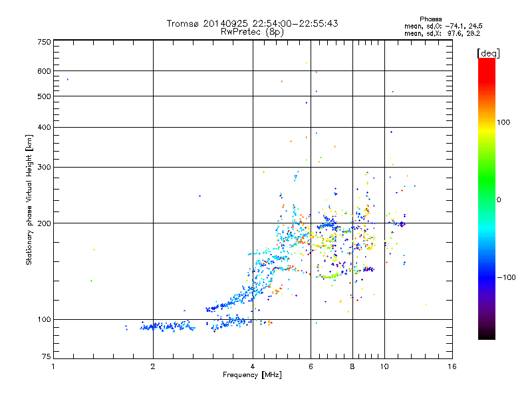This screenshot has width=532, height=399.
Task: Click the colorbar tick label '100'
Action: [503, 122]
